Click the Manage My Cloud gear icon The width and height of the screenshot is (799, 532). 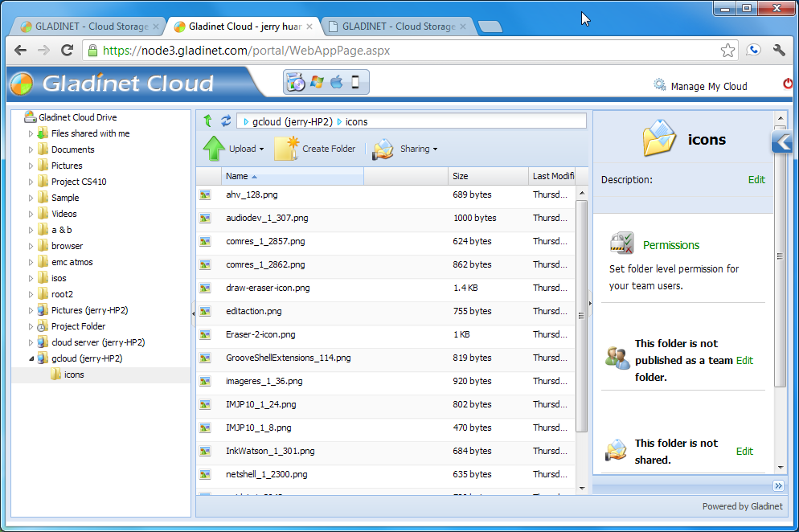click(x=659, y=84)
